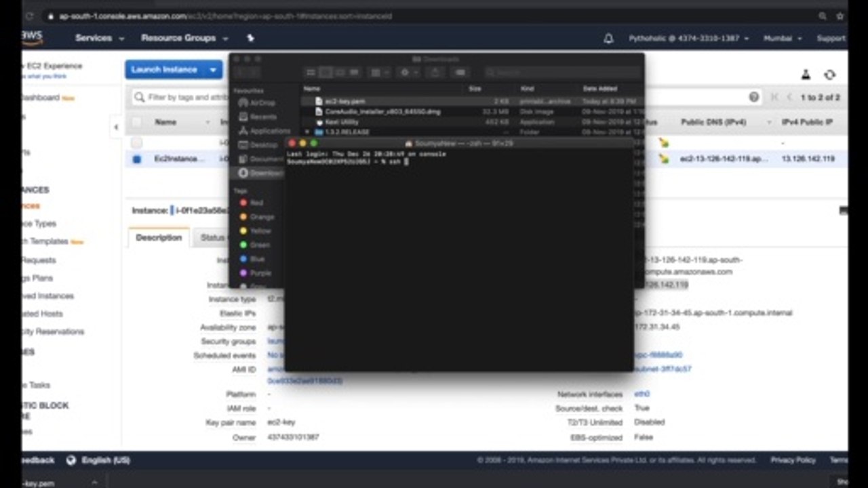Viewport: 868px width, 488px height.
Task: Click alarm status icon of Ec2Instance row
Action: click(664, 159)
